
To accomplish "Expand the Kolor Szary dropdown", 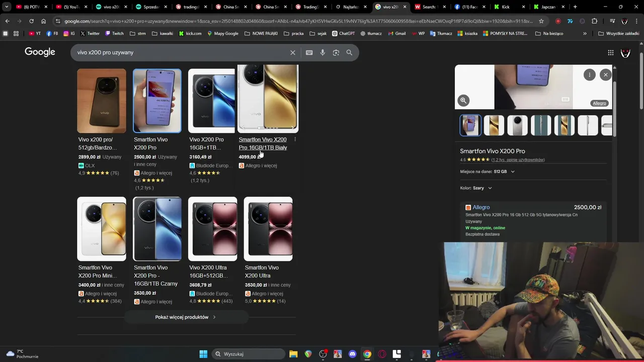I will pos(476,188).
